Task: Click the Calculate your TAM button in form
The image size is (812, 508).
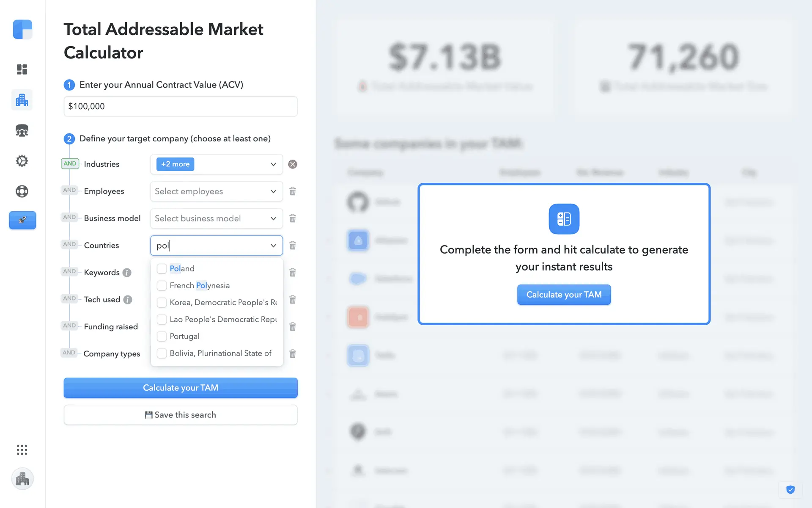Action: [x=181, y=388]
